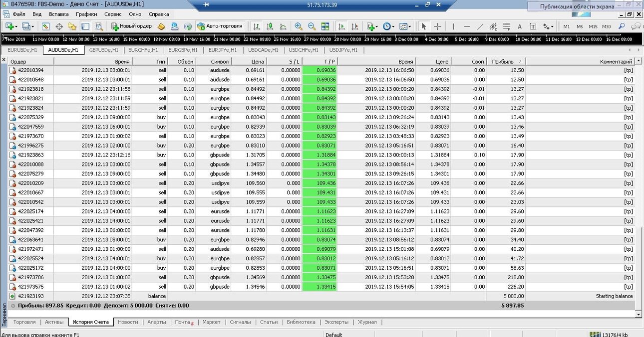Sort by the Прибыль column header
This screenshot has width=644, height=337.
pyautogui.click(x=506, y=61)
